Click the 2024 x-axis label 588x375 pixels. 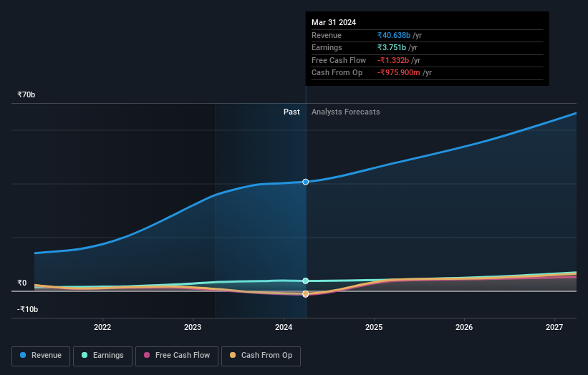pos(284,328)
